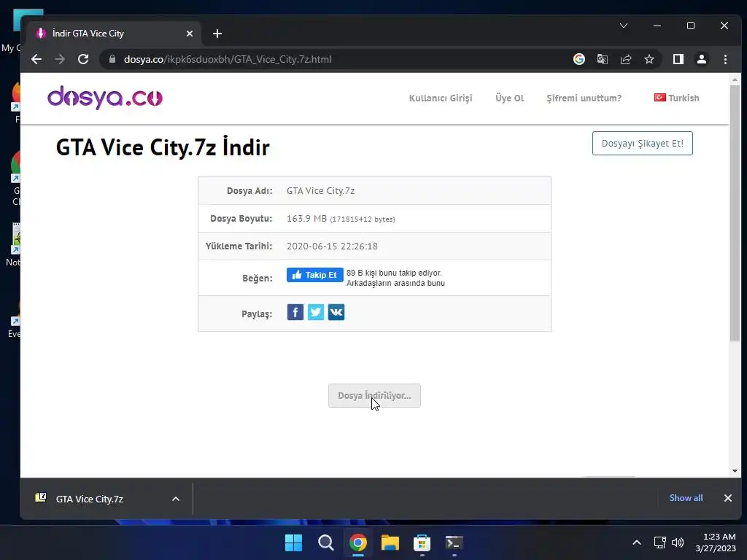747x560 pixels.
Task: Open the Turkish language selector
Action: tap(676, 98)
